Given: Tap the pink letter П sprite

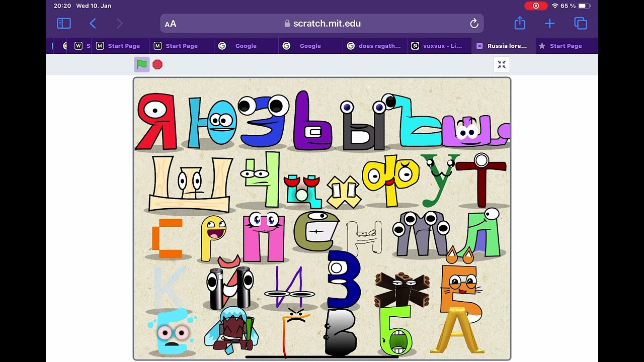Looking at the screenshot, I should click(264, 236).
